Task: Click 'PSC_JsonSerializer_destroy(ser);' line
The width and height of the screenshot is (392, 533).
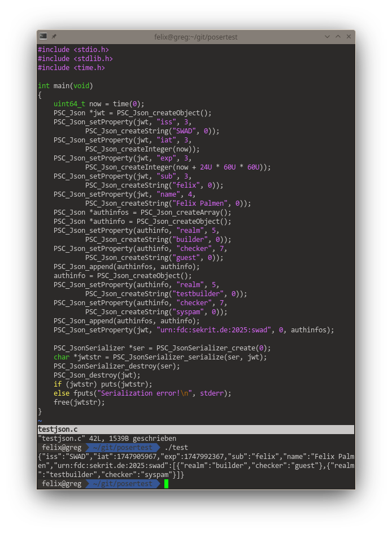Action: [x=116, y=366]
